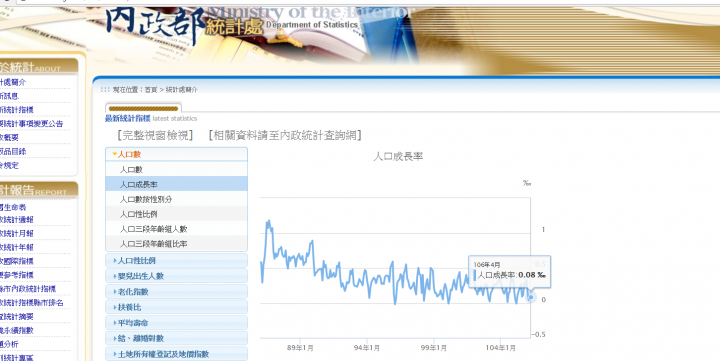Viewport: 720px width, 361px height.
Task: Expand the collapsed 人口性比例 section
Action: pos(176,260)
